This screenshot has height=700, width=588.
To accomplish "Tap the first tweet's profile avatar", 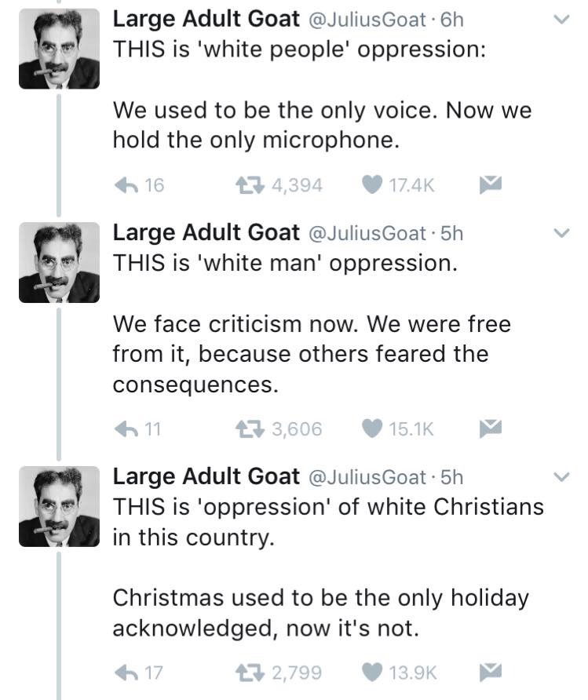I will pos(59,49).
